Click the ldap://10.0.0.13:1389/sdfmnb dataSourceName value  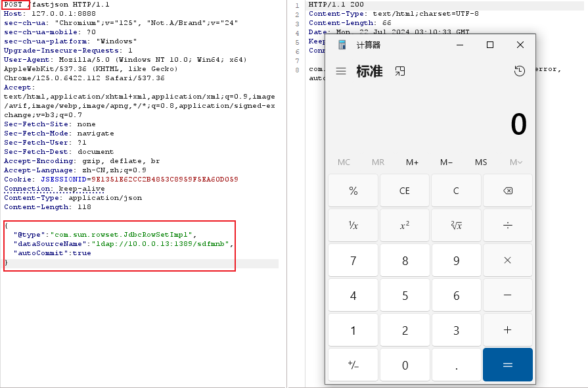tap(160, 244)
